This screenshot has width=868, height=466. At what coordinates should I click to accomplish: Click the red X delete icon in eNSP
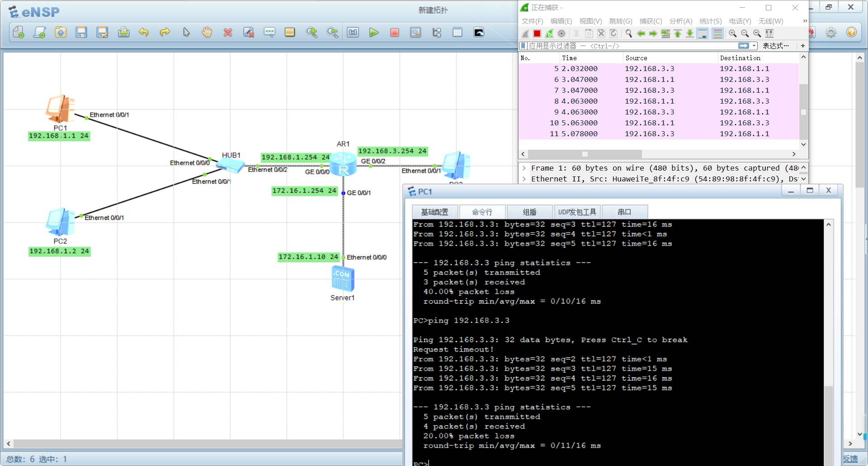pos(228,33)
